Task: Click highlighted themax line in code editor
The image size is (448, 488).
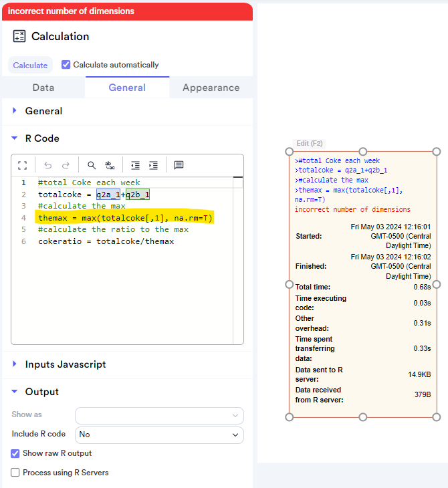Action: pyautogui.click(x=125, y=218)
